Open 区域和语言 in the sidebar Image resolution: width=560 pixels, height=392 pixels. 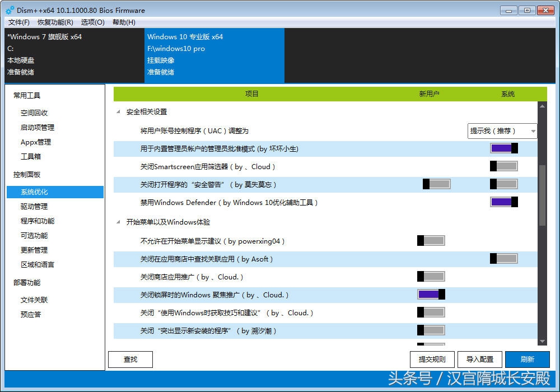pyautogui.click(x=38, y=264)
